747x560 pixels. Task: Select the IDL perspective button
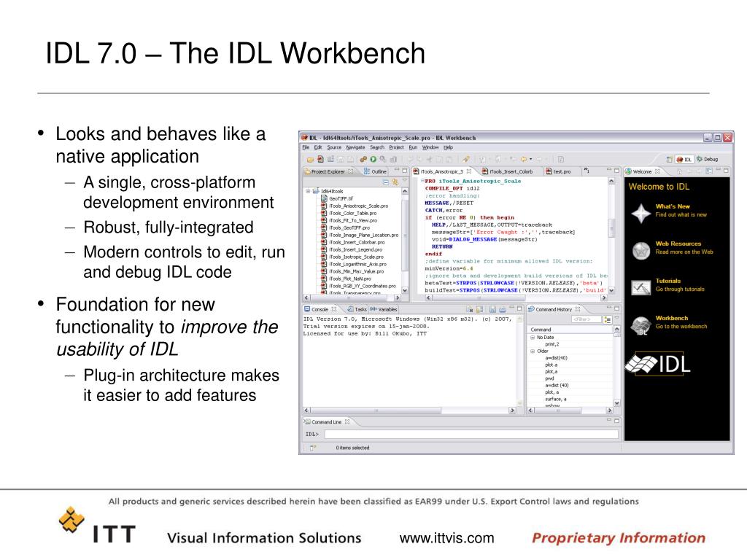click(684, 160)
